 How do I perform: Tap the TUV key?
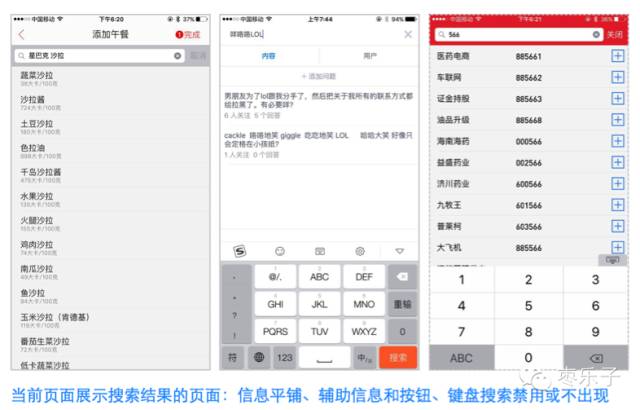tap(320, 331)
